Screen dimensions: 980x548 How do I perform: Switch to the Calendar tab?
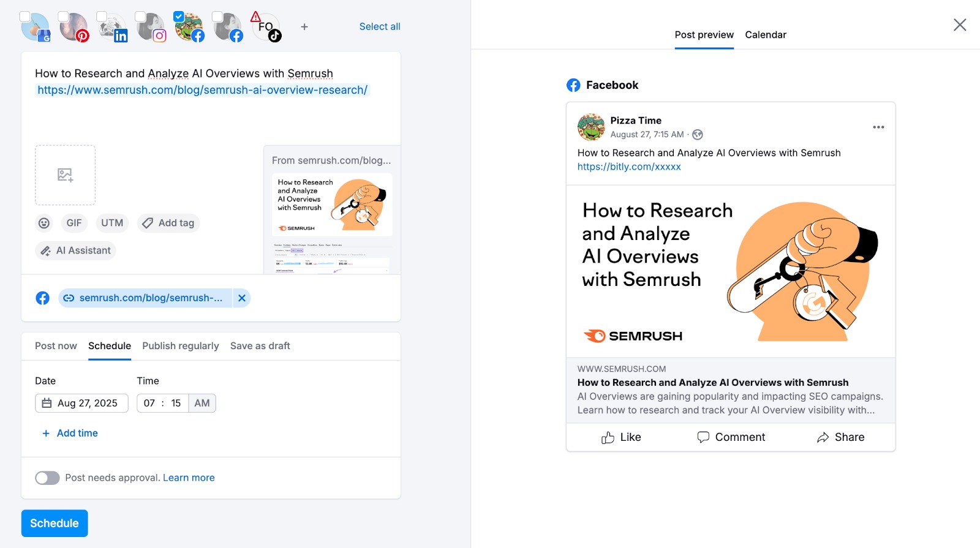765,35
